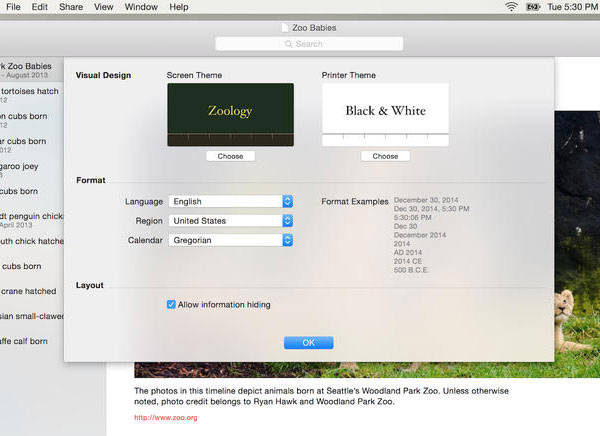Select the penguin chick sidebar entry

click(32, 220)
